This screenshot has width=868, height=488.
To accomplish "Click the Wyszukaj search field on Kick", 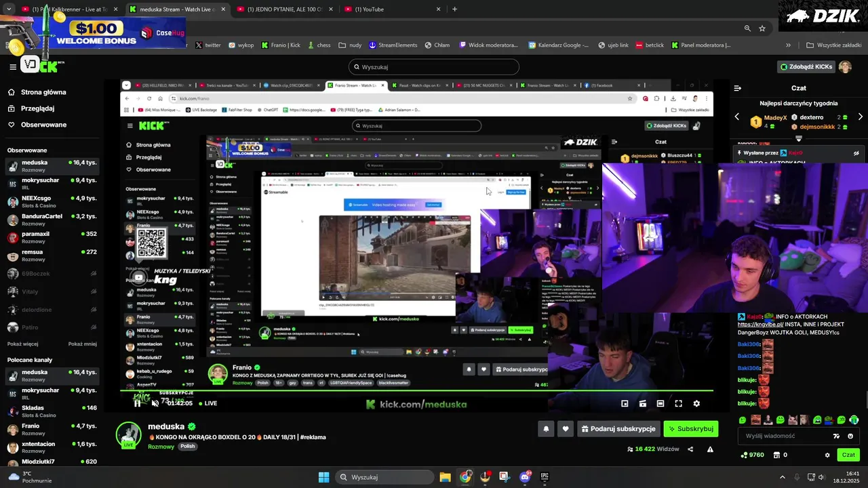I will [x=434, y=67].
